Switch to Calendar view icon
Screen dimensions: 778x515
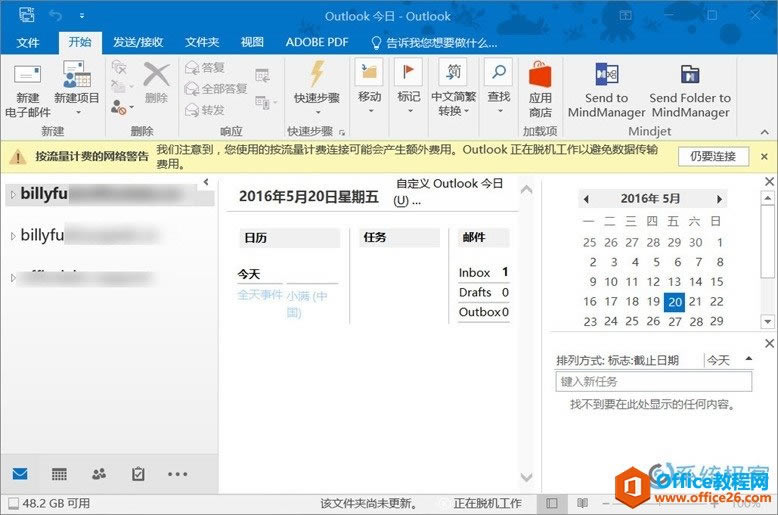point(59,474)
